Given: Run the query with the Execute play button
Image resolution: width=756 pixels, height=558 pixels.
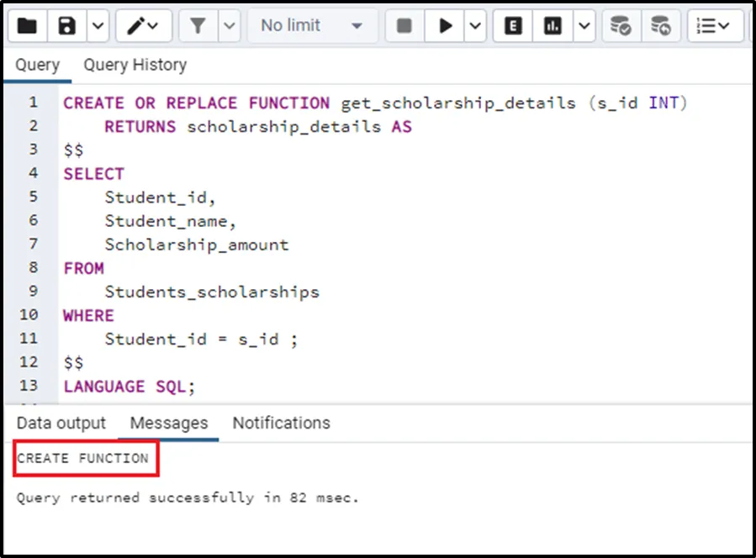Looking at the screenshot, I should click(445, 26).
